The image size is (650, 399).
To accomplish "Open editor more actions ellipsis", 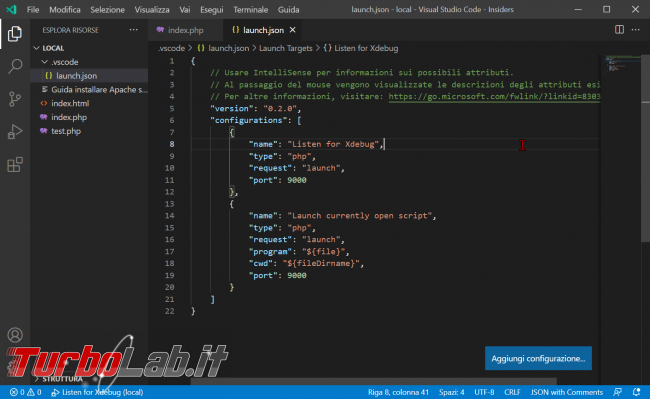I will click(x=635, y=29).
